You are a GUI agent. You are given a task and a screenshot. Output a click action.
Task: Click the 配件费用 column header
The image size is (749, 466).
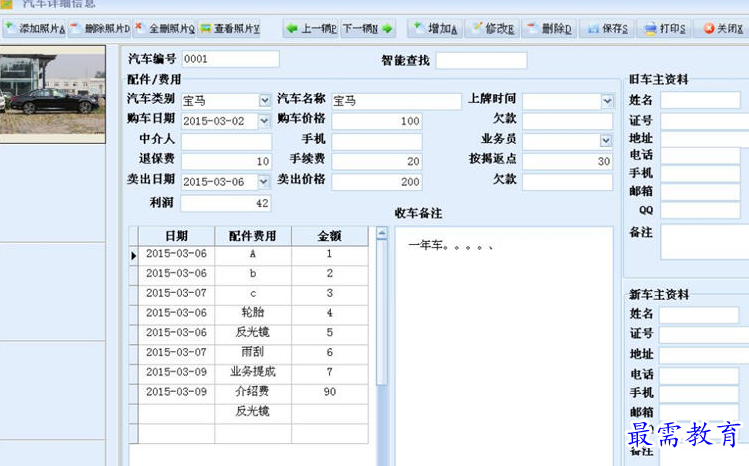tap(253, 236)
